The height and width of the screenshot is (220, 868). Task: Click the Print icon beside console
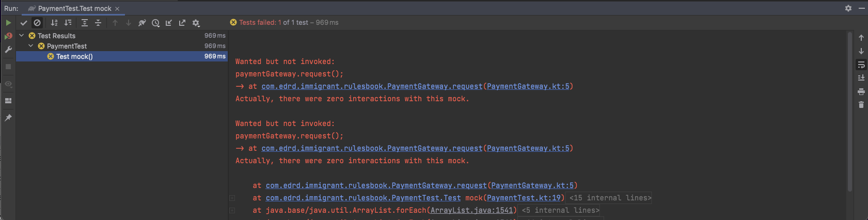861,91
